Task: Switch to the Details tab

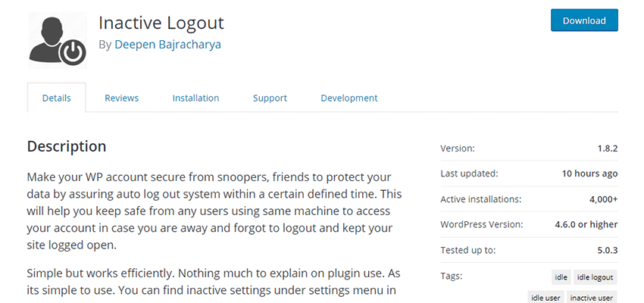Action: [57, 98]
